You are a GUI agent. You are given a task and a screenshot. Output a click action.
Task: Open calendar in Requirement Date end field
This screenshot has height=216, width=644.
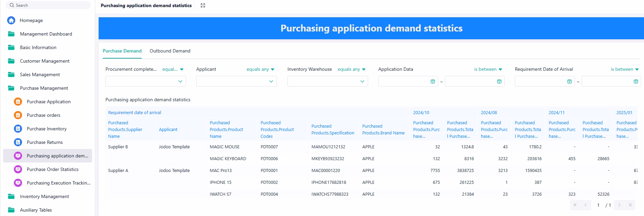pyautogui.click(x=636, y=81)
